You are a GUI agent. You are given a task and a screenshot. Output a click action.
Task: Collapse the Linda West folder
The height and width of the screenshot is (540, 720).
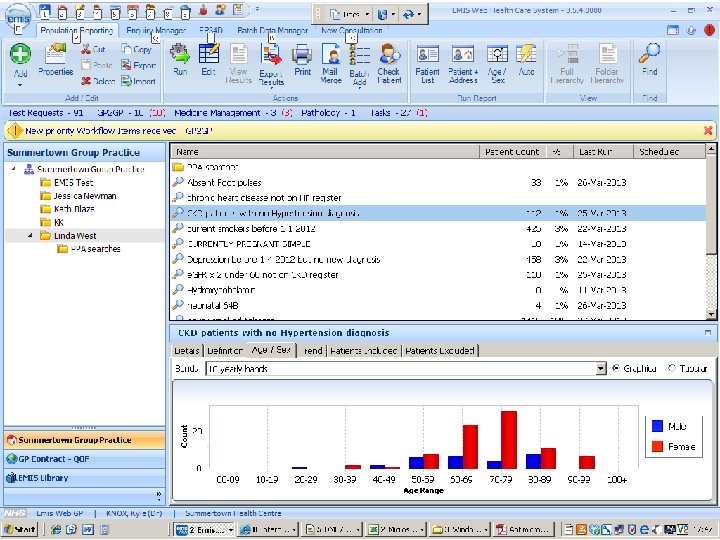[30, 236]
